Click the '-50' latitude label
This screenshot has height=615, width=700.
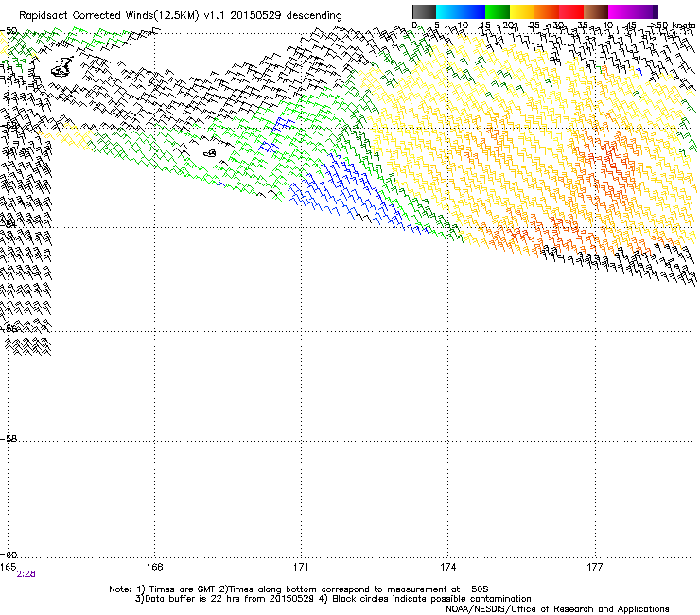tap(9, 31)
